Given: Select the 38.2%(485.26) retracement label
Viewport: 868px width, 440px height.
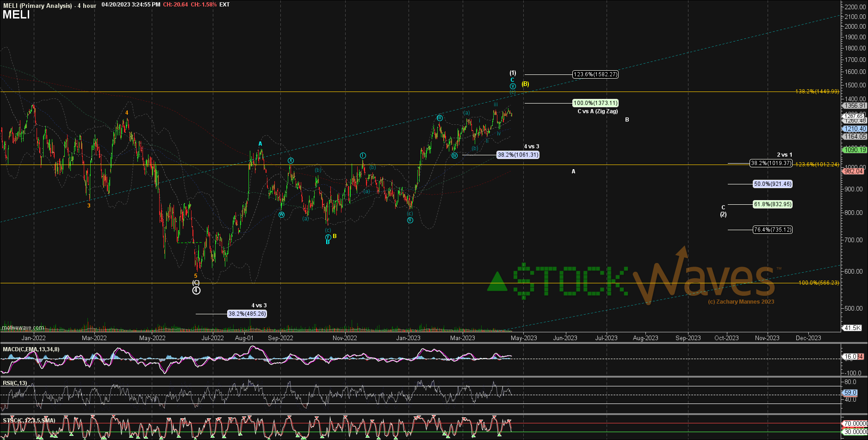Looking at the screenshot, I should pyautogui.click(x=247, y=314).
